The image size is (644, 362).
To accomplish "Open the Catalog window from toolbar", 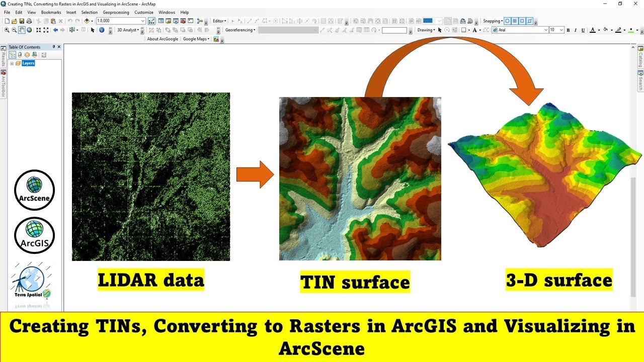I will point(169,21).
